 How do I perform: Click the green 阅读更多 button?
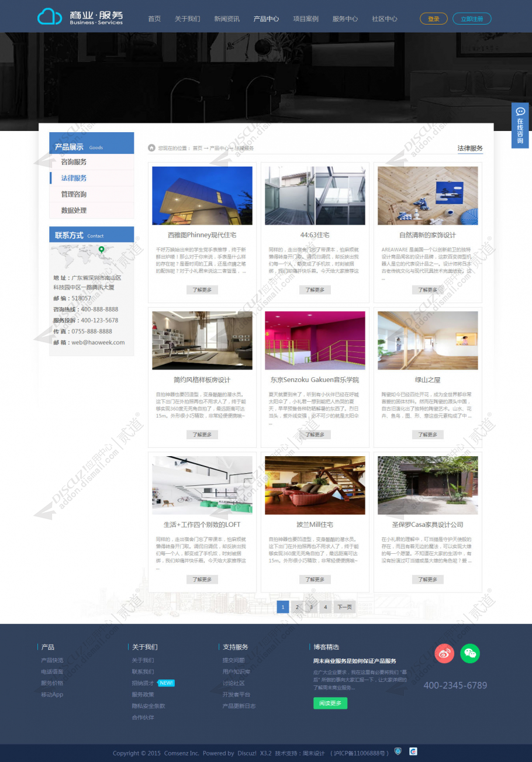point(330,703)
